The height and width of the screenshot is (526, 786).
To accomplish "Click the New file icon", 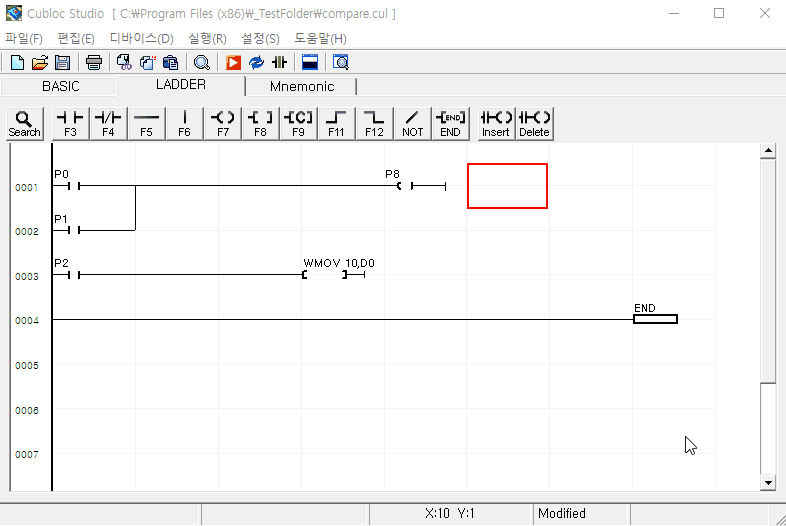I will click(x=17, y=62).
